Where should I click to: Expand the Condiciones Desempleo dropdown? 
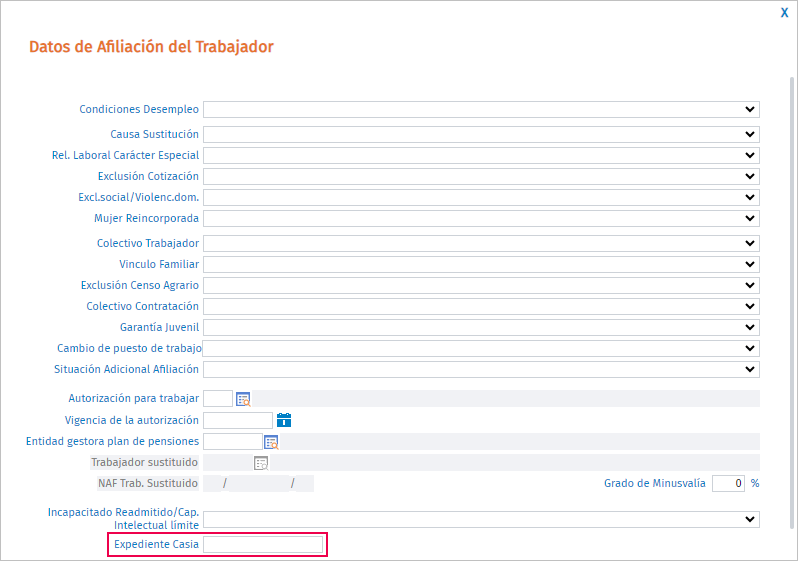[481, 109]
